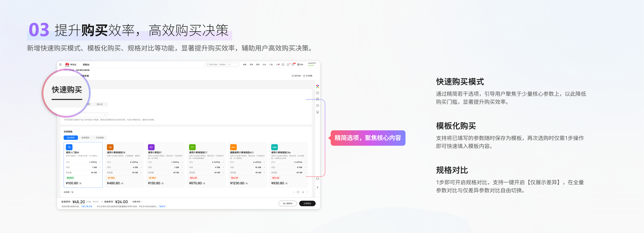Viewport: 644px width, 233px height.
Task: Open the colorful AI assistant sidebar icon
Action: click(317, 86)
